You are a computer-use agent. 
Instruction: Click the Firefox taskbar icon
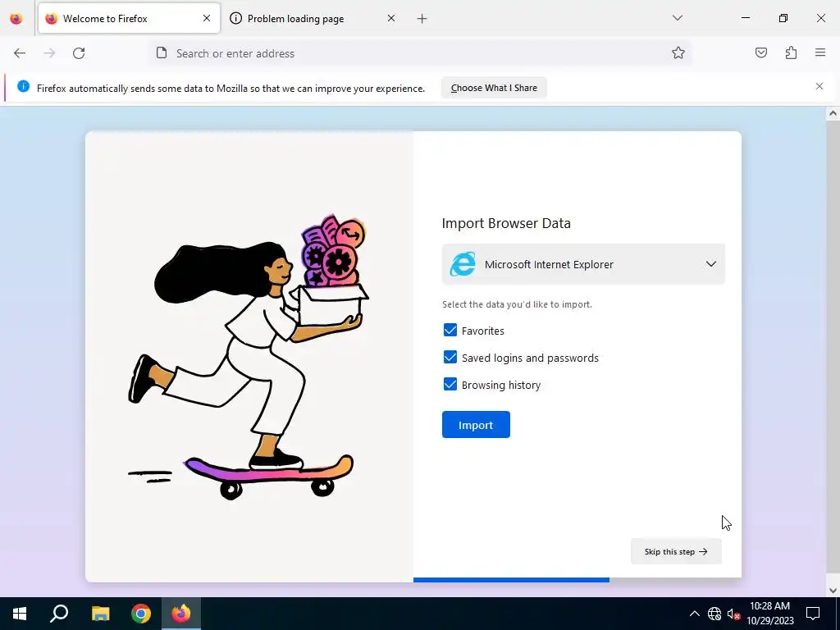[181, 614]
